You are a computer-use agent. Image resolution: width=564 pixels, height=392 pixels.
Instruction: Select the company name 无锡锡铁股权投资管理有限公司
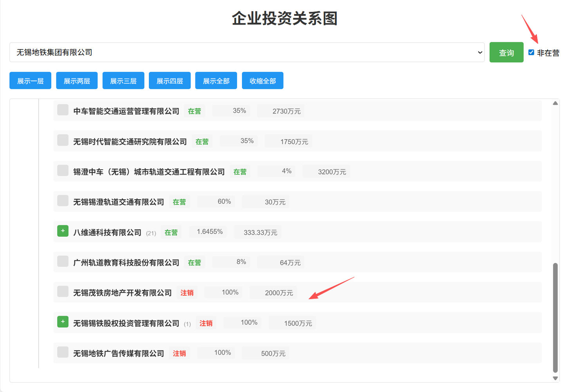point(126,323)
